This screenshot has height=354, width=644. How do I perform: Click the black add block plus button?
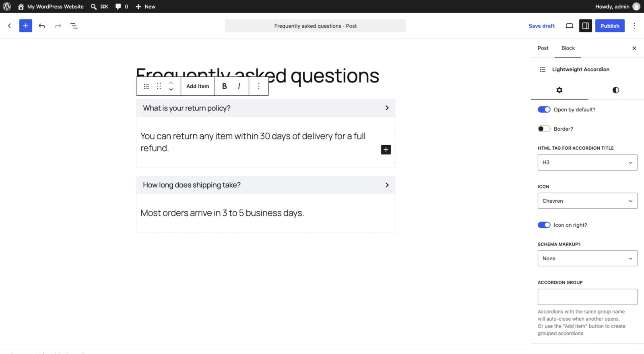click(386, 150)
